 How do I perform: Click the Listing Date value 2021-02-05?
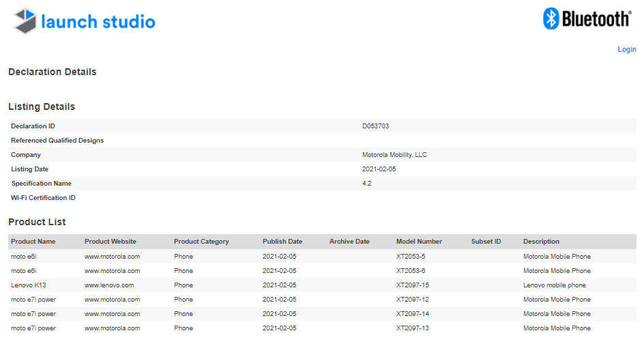click(x=379, y=169)
